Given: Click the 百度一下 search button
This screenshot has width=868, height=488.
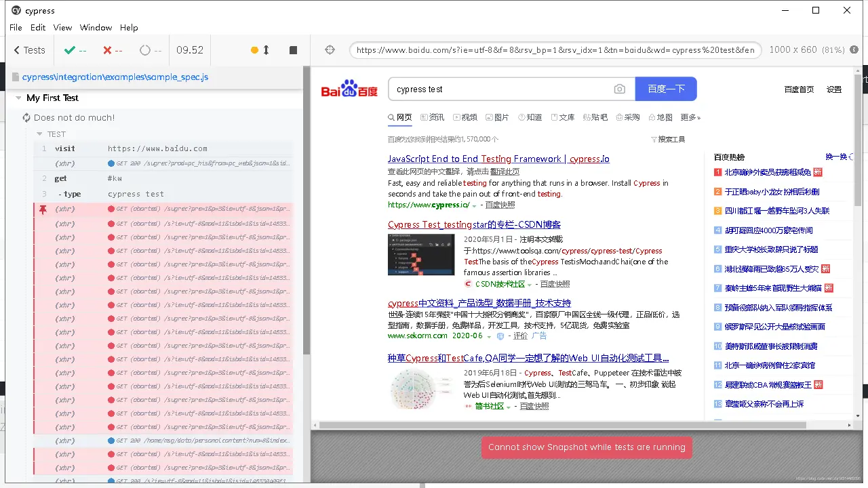Looking at the screenshot, I should (x=665, y=89).
